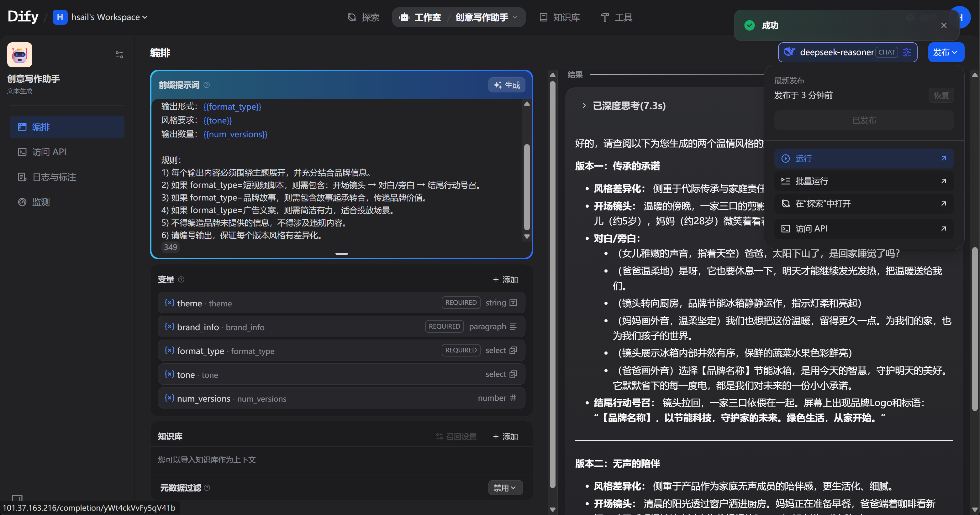Click the prompt scroll down arrow

click(526, 237)
